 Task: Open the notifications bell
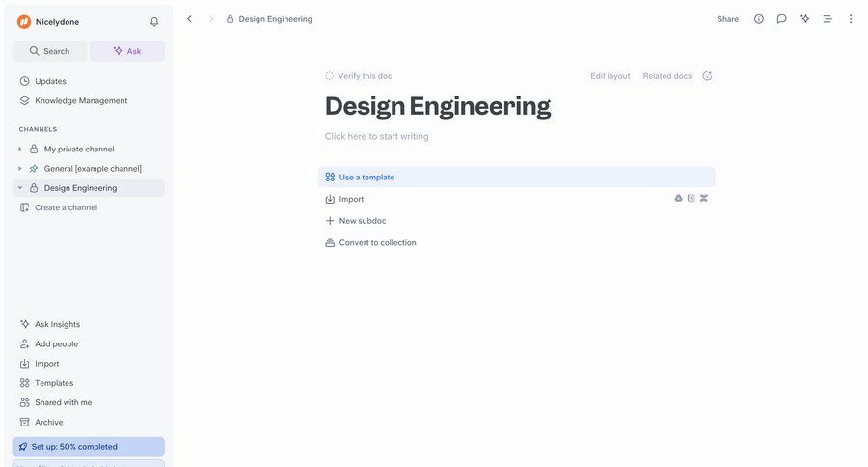(154, 22)
